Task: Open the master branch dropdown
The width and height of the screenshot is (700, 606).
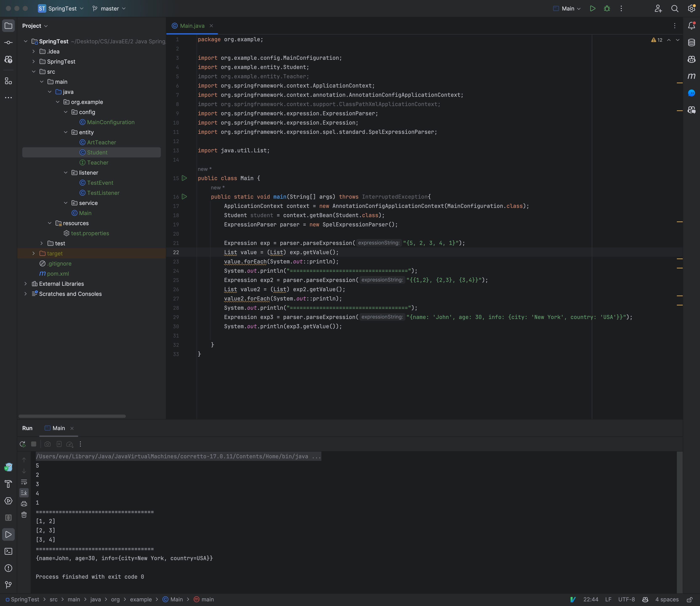Action: click(x=109, y=8)
